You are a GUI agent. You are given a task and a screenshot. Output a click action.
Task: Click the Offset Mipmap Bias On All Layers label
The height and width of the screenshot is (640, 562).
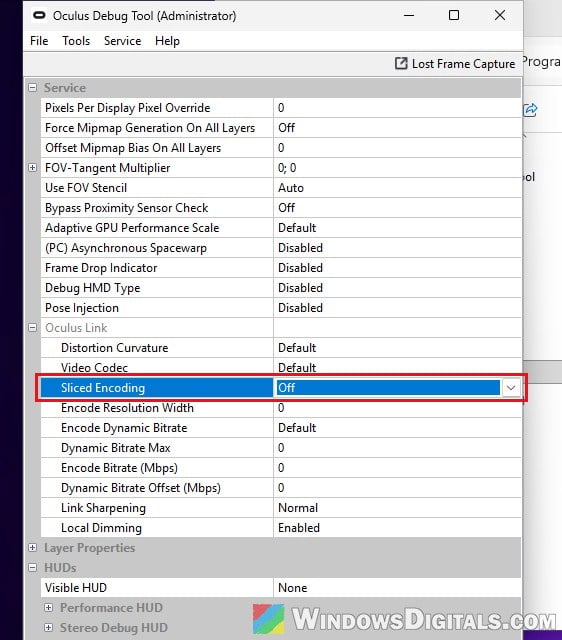[133, 148]
